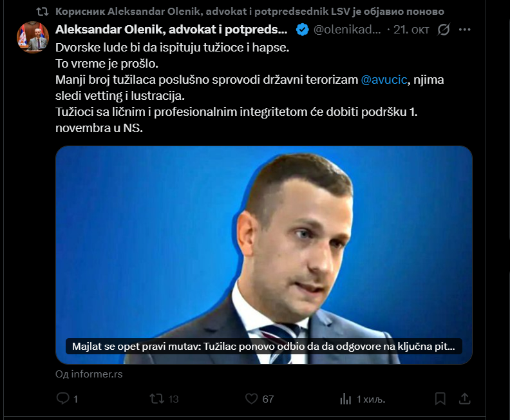Viewport: 510px width, 420px height.
Task: Click the 'Majlat se opet pravi mutav' headline
Action: click(x=263, y=346)
